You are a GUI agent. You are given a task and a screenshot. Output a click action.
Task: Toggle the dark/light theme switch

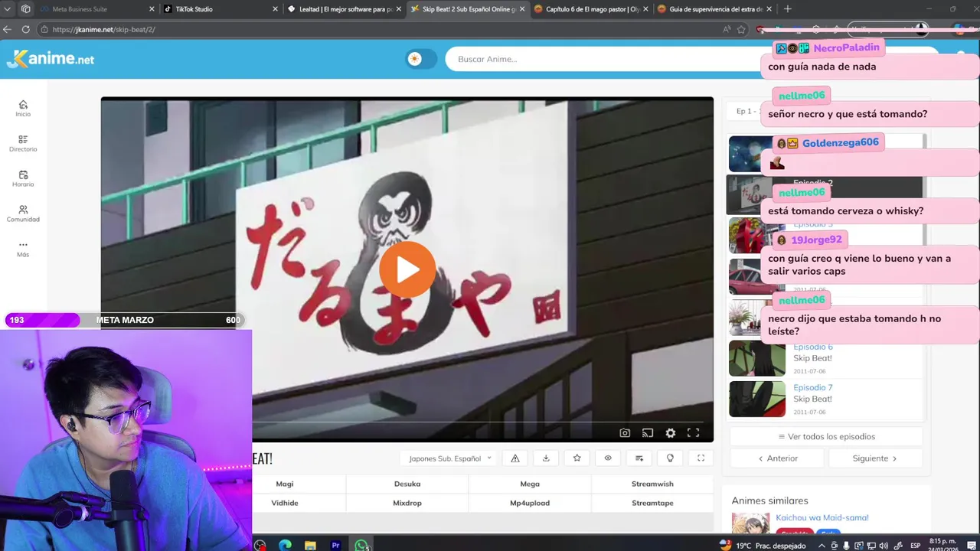[421, 59]
